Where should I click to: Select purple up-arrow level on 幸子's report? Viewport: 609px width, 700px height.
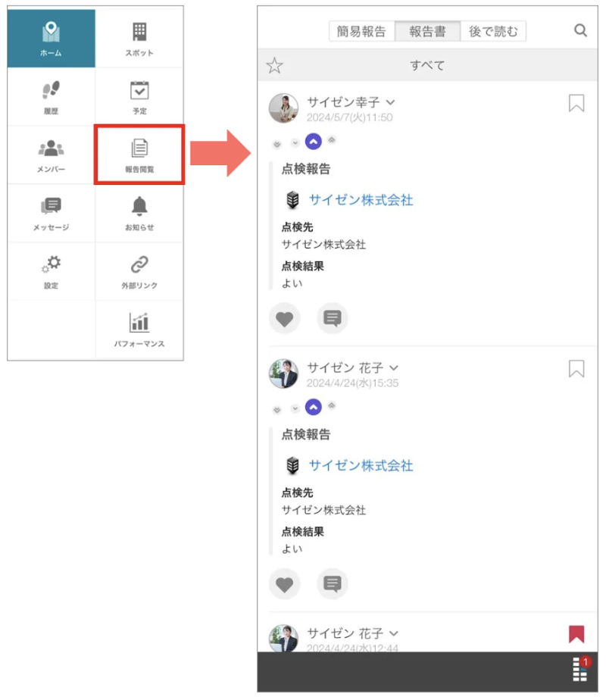pos(314,142)
